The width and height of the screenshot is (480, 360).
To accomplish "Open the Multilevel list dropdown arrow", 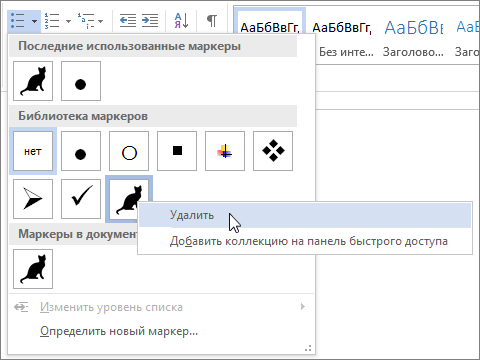I will [x=101, y=21].
